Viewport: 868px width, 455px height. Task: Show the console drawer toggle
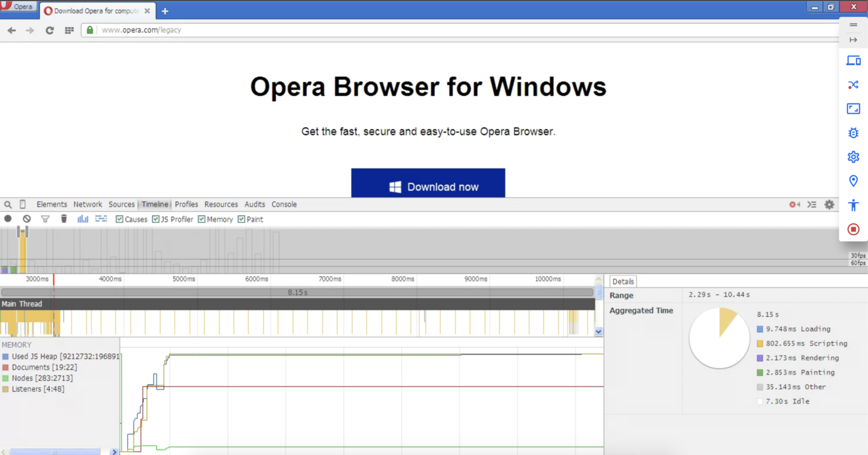(812, 205)
